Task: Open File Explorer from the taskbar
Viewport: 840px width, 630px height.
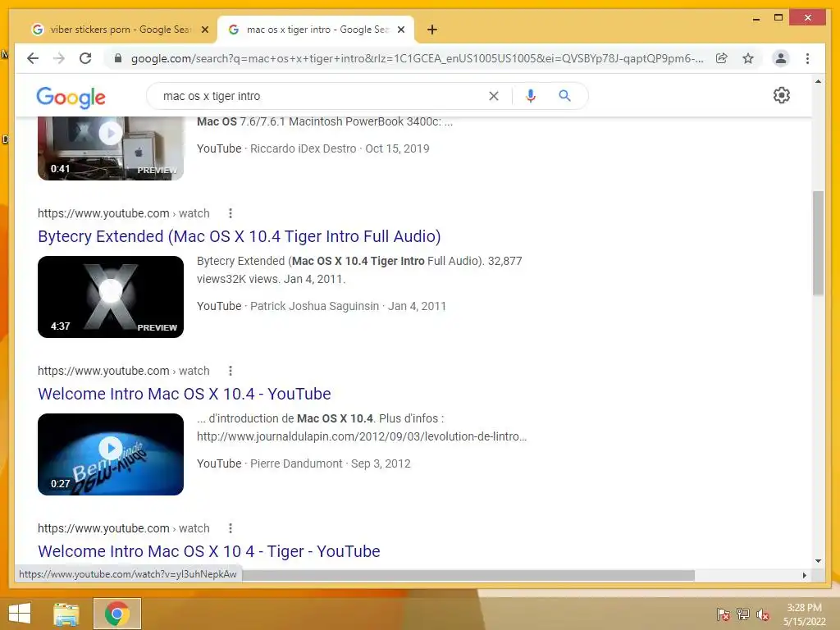Action: point(66,614)
